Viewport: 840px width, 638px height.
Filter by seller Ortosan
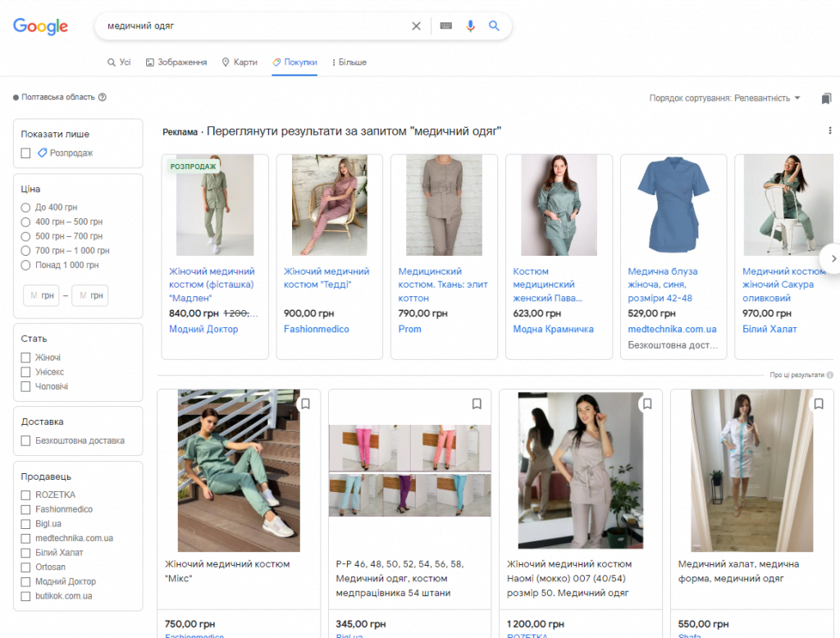25,567
